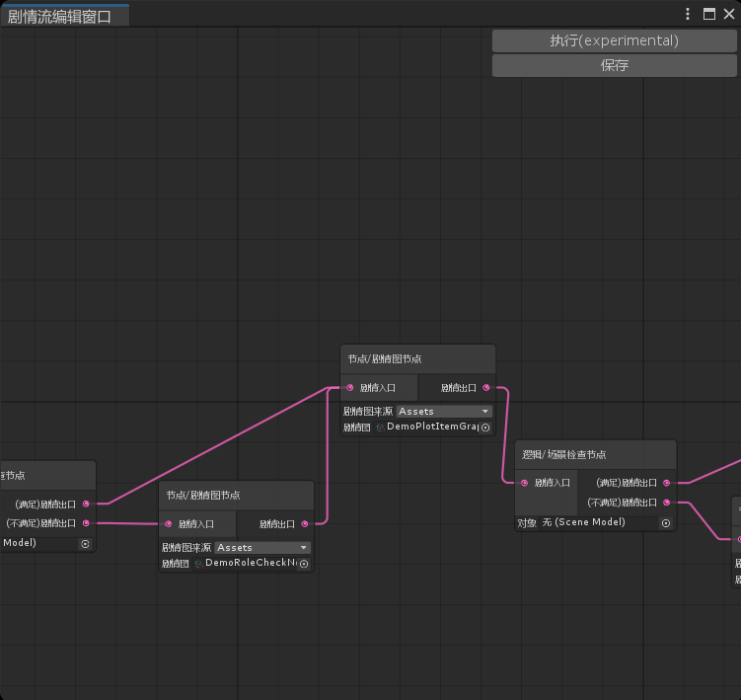Click object picker beside DemoRoleCheckN field
The width and height of the screenshot is (741, 700).
pyautogui.click(x=304, y=564)
